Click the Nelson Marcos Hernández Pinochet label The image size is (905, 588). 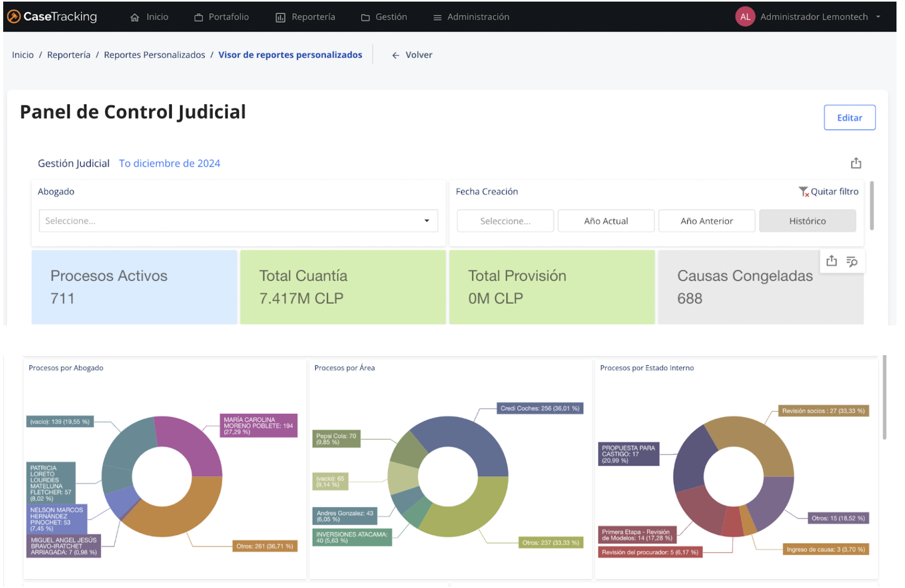click(x=57, y=519)
